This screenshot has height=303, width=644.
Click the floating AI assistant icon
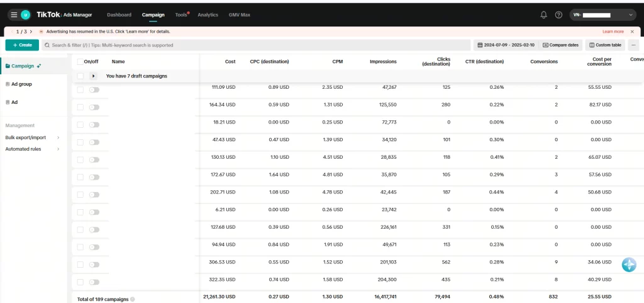pyautogui.click(x=629, y=265)
